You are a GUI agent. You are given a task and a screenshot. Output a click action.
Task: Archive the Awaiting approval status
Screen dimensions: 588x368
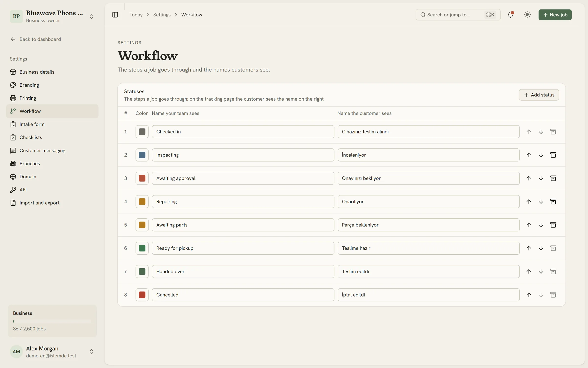click(x=553, y=178)
